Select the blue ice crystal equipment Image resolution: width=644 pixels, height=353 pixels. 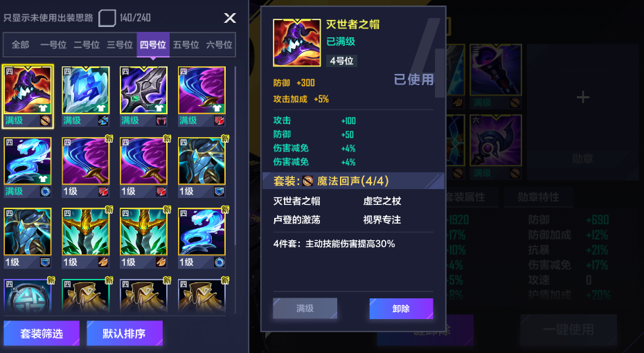[86, 96]
